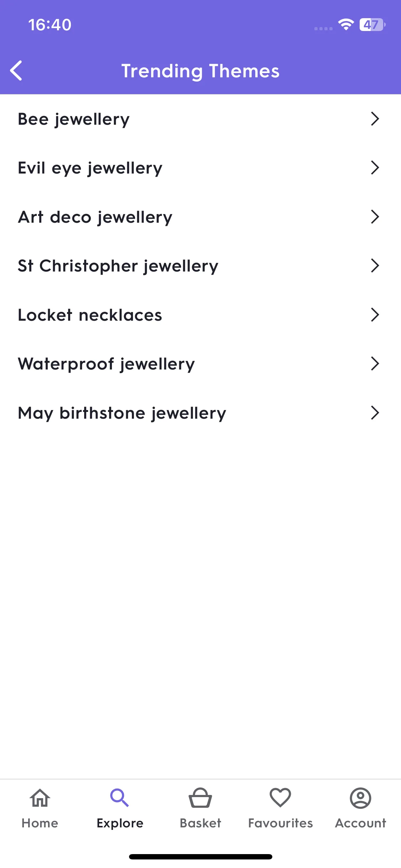The width and height of the screenshot is (401, 868).
Task: Open St Christopher jewellery chevron
Action: pos(375,265)
